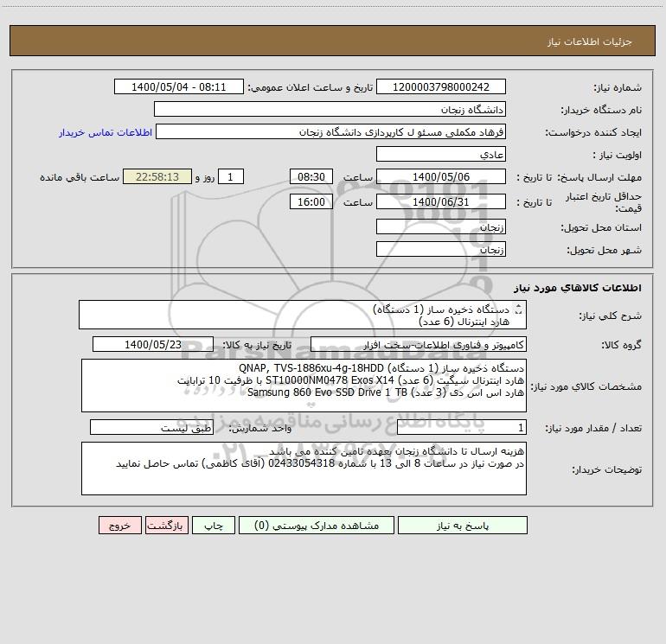
Task: Click the اطلاعات کالاهای مورد نیاز section heading
Action: coord(578,288)
